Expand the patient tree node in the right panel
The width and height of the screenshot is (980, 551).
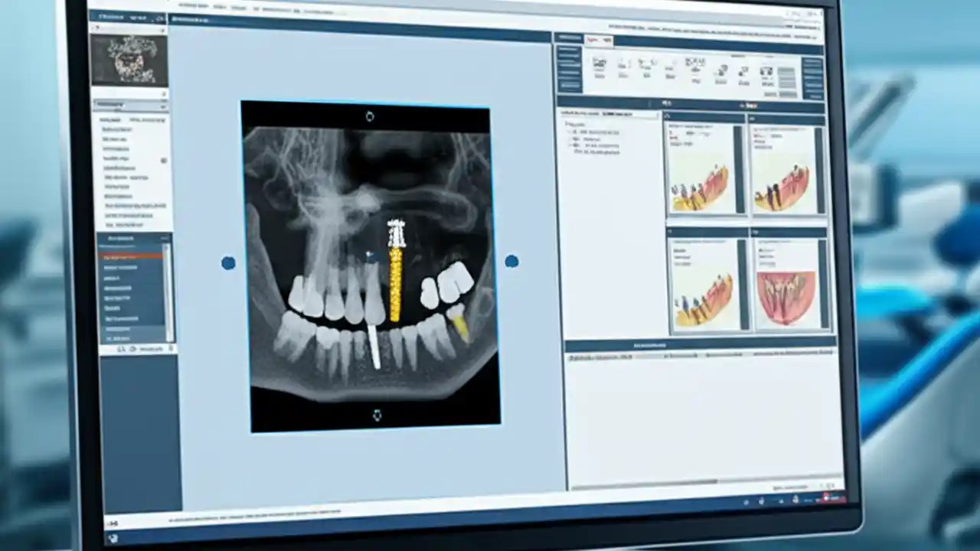click(568, 131)
